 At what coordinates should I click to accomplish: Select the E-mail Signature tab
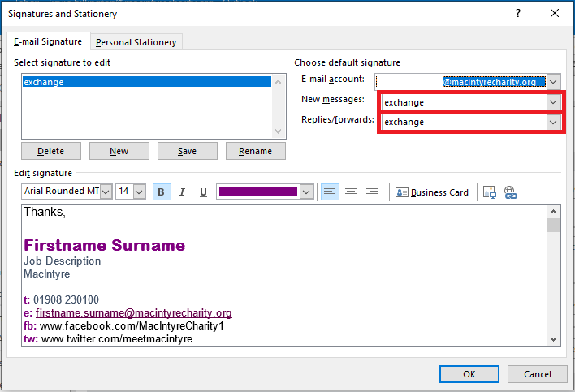(46, 42)
